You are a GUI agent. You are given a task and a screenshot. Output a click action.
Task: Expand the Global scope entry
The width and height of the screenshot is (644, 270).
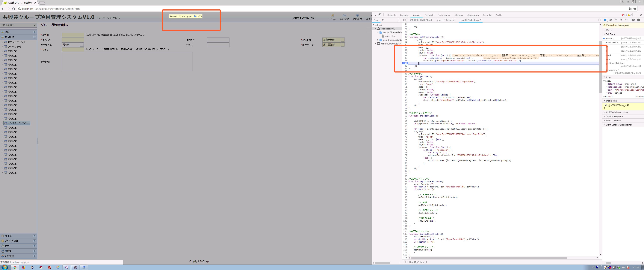[x=609, y=97]
